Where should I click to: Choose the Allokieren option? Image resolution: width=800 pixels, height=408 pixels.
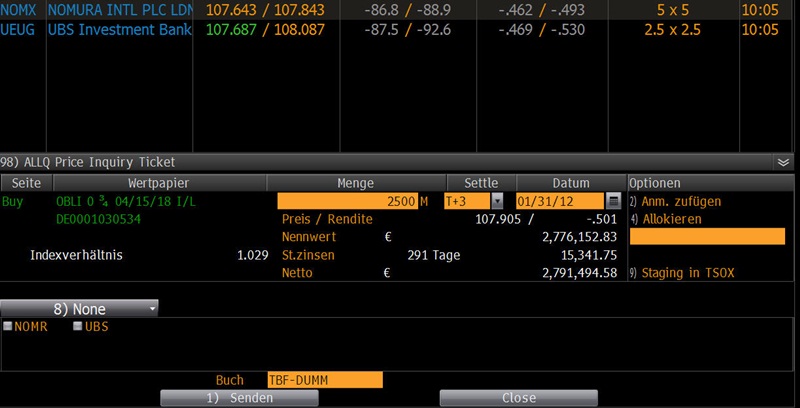click(x=671, y=219)
